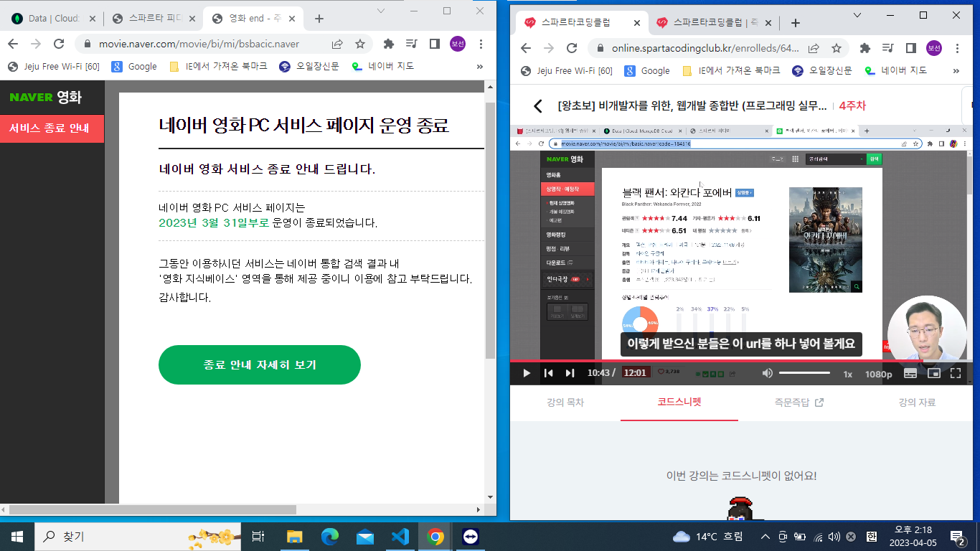This screenshot has height=551, width=980.
Task: Select the Data | Cloud browser tab
Action: 53,19
